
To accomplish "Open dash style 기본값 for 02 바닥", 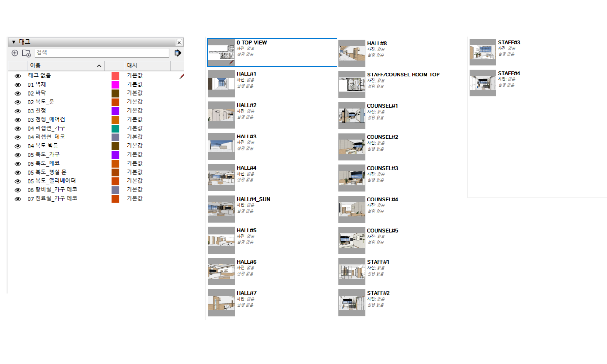I will coord(134,93).
